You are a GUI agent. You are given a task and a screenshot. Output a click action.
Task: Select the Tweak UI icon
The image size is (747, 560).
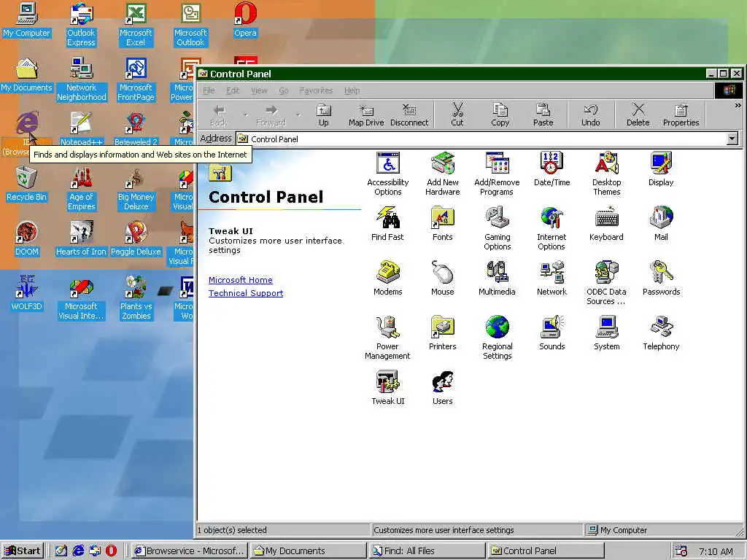[x=388, y=388]
